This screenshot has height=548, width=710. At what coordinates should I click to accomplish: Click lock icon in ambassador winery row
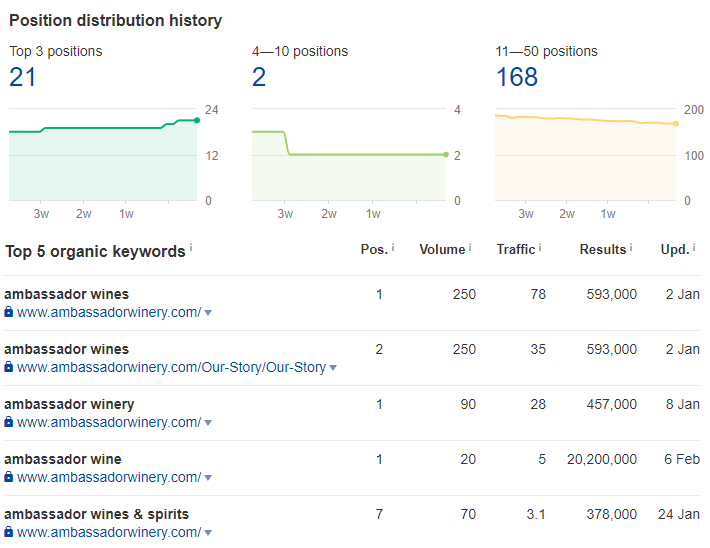9,422
